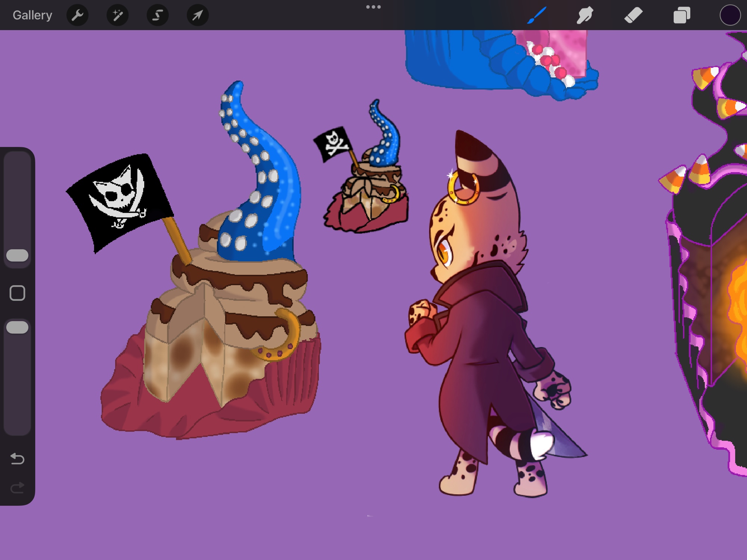
Task: Activate the Selection tool
Action: 158,15
